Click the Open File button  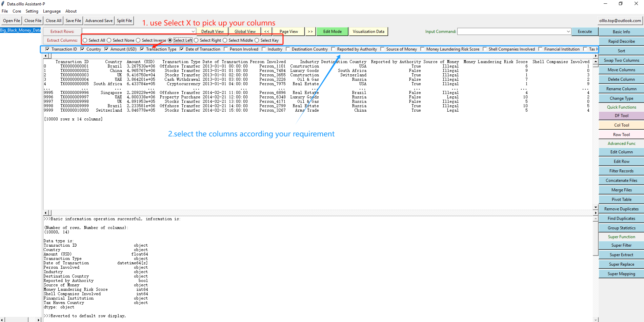(12, 21)
